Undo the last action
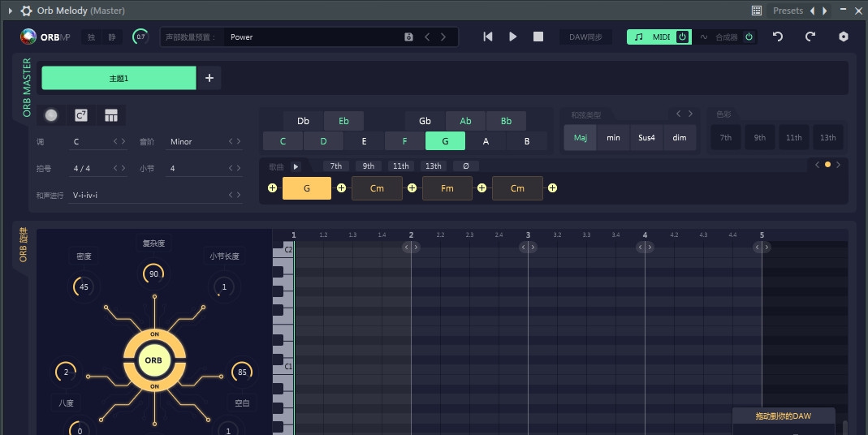Viewport: 868px width, 435px height. (778, 37)
